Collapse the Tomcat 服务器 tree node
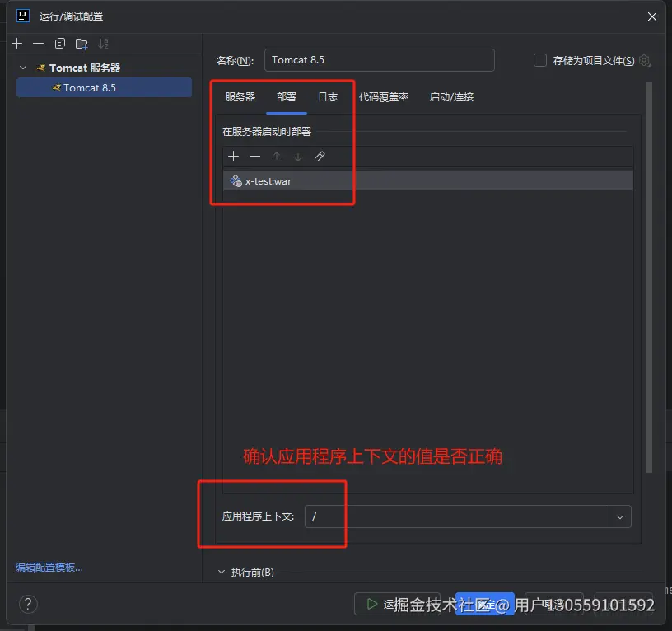This screenshot has width=672, height=631. point(23,68)
